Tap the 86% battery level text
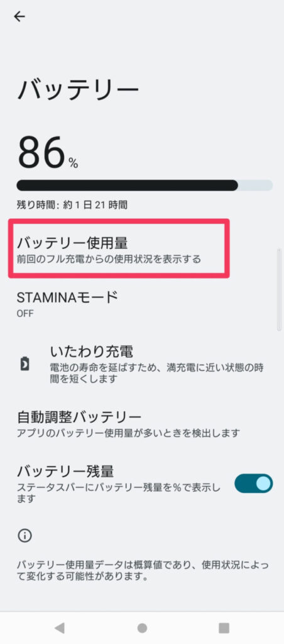 point(48,152)
